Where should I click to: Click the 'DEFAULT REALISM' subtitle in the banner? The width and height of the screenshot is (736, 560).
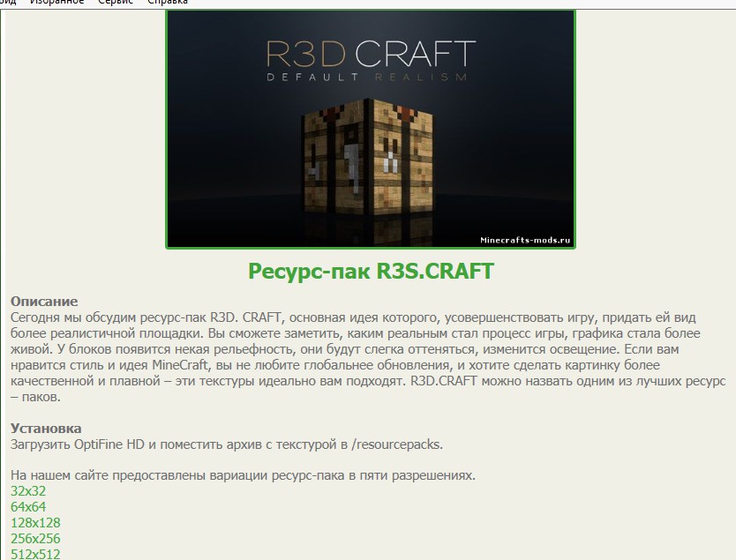click(366, 77)
